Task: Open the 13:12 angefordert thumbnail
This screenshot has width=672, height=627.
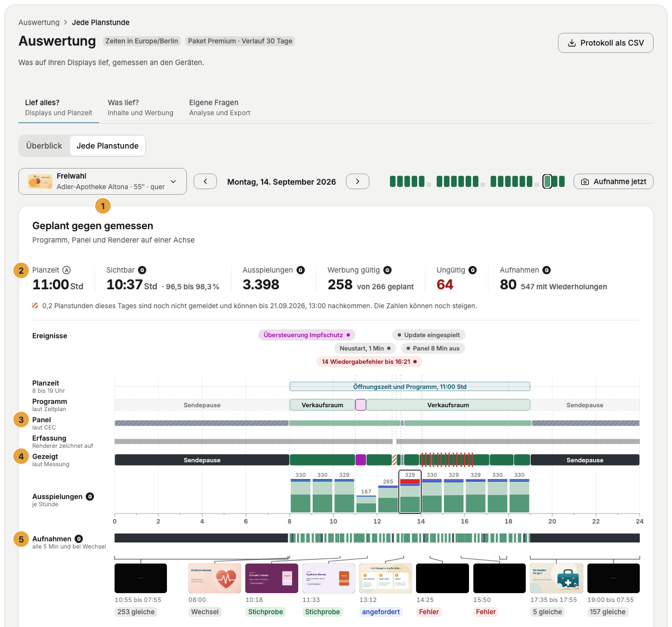Action: tap(386, 578)
